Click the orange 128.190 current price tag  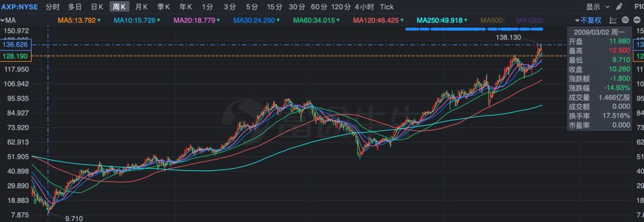coord(15,56)
